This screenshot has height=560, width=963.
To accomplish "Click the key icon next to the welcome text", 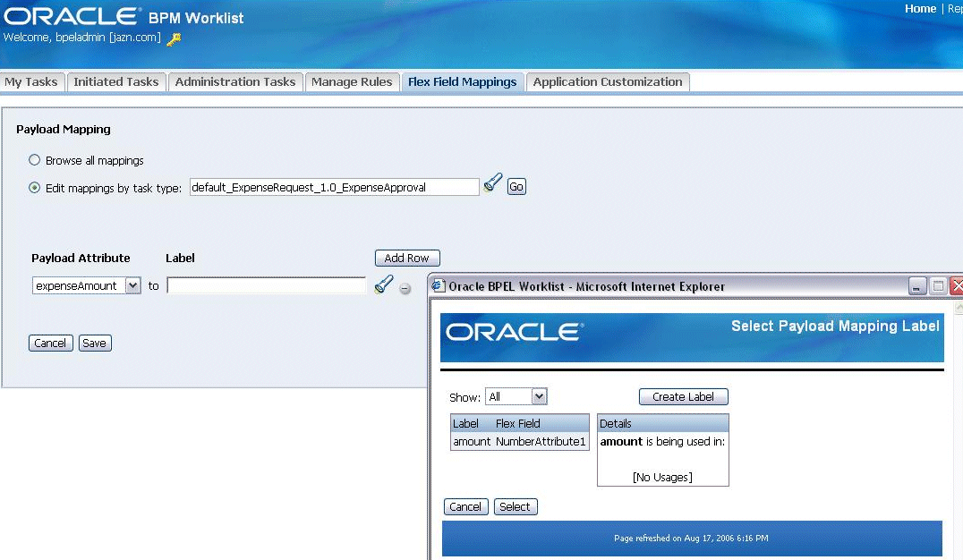I will click(174, 39).
